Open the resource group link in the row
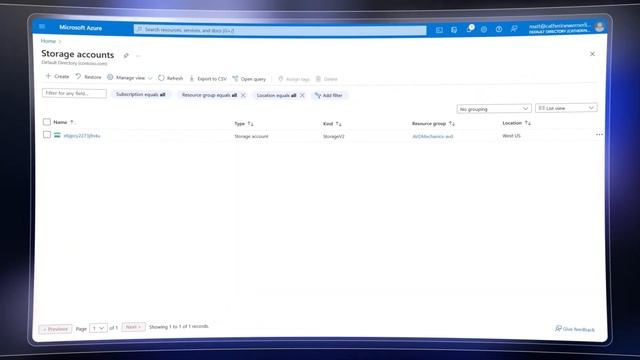Image resolution: width=640 pixels, height=360 pixels. tap(433, 136)
